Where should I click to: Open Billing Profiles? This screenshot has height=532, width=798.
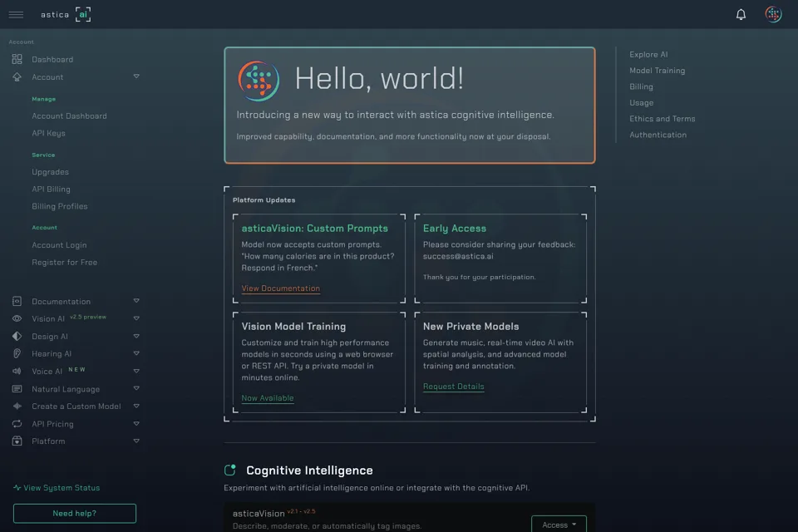[60, 206]
